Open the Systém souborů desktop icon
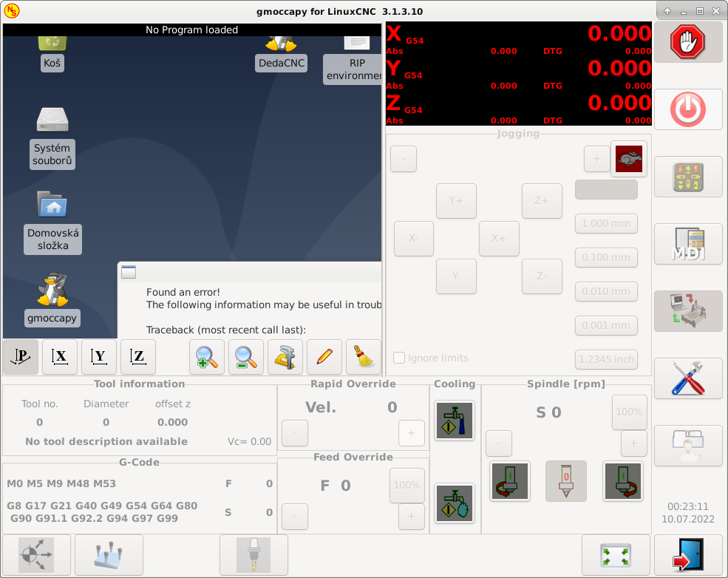The height and width of the screenshot is (578, 728). coord(52,138)
